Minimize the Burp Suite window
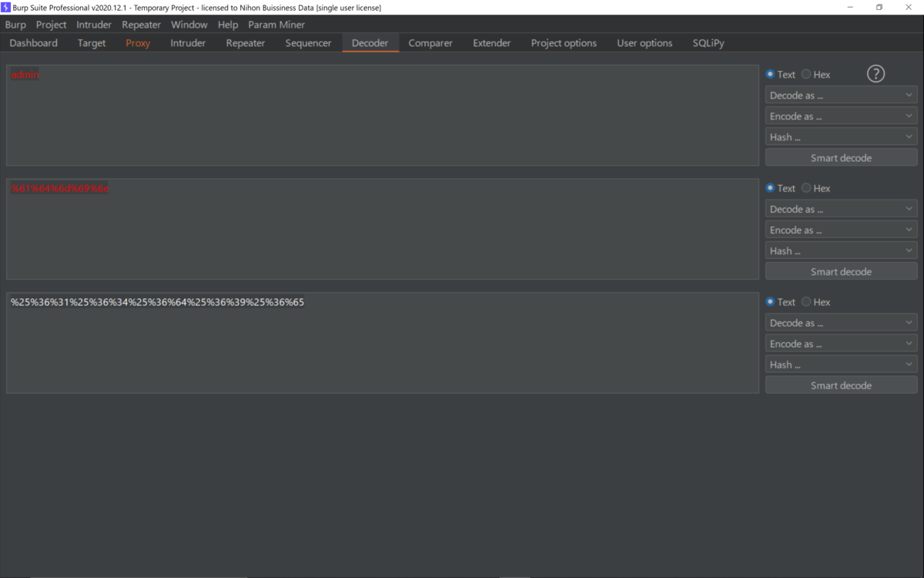 pos(850,7)
